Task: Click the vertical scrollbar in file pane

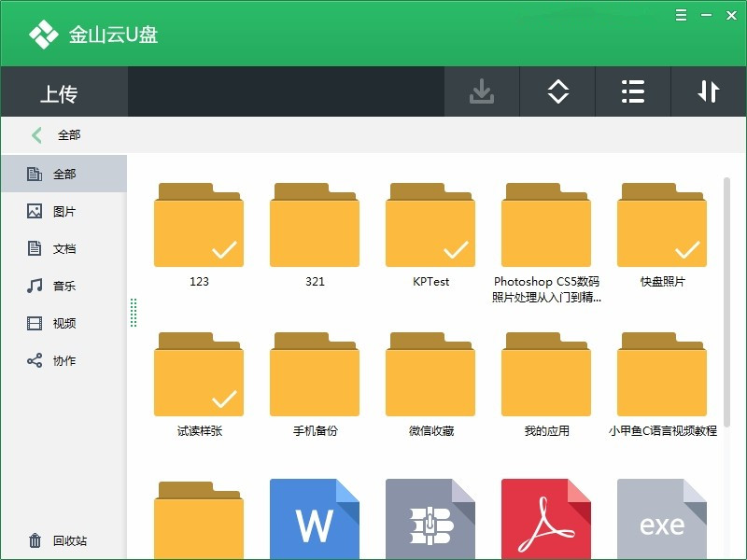Action: coord(726,302)
